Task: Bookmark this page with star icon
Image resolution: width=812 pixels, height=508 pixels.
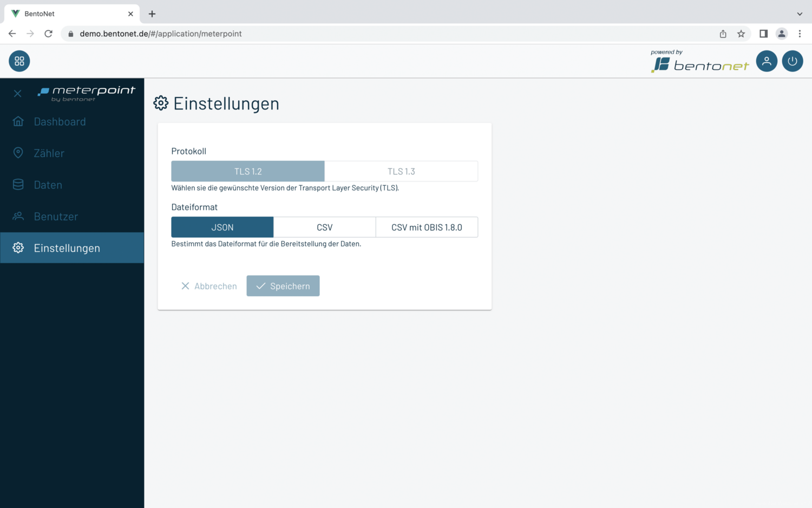Action: click(741, 34)
